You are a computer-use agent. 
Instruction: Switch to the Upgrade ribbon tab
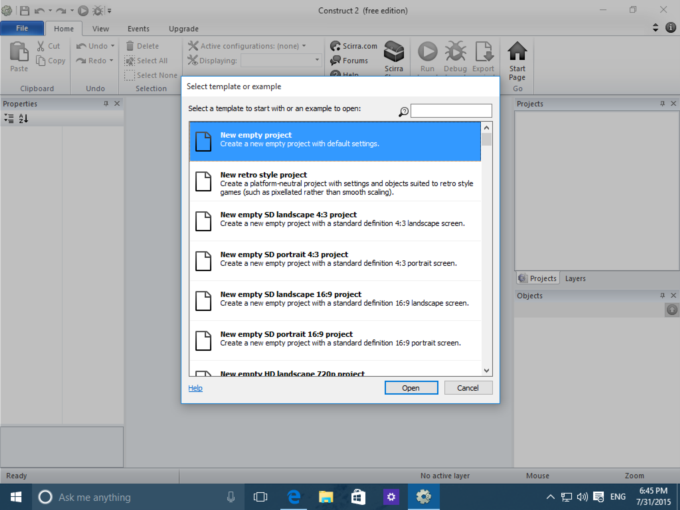tap(183, 29)
